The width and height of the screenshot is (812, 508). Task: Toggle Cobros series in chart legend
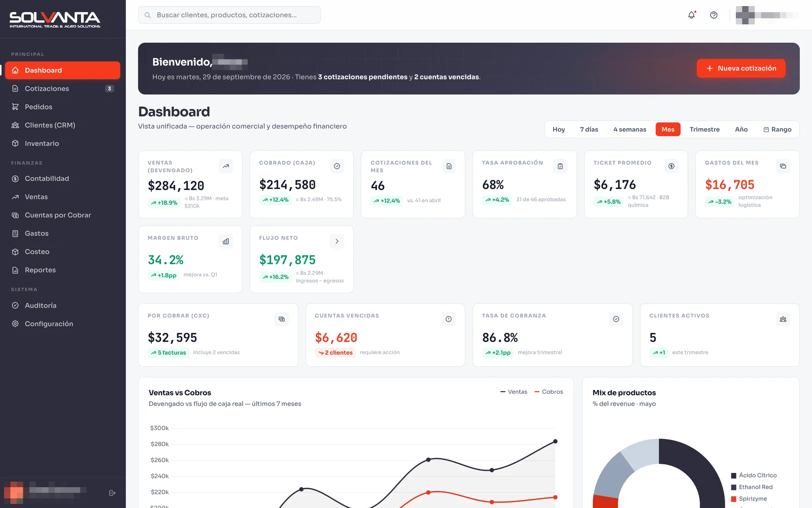pos(549,392)
